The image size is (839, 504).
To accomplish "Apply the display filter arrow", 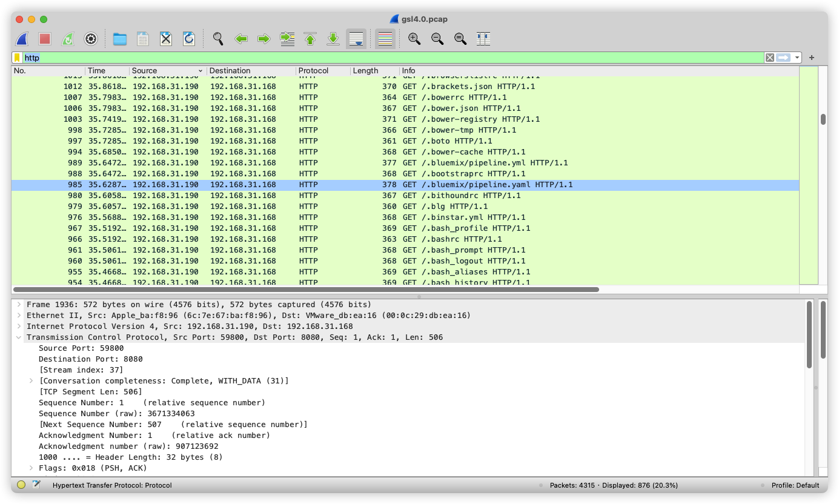I will point(784,58).
